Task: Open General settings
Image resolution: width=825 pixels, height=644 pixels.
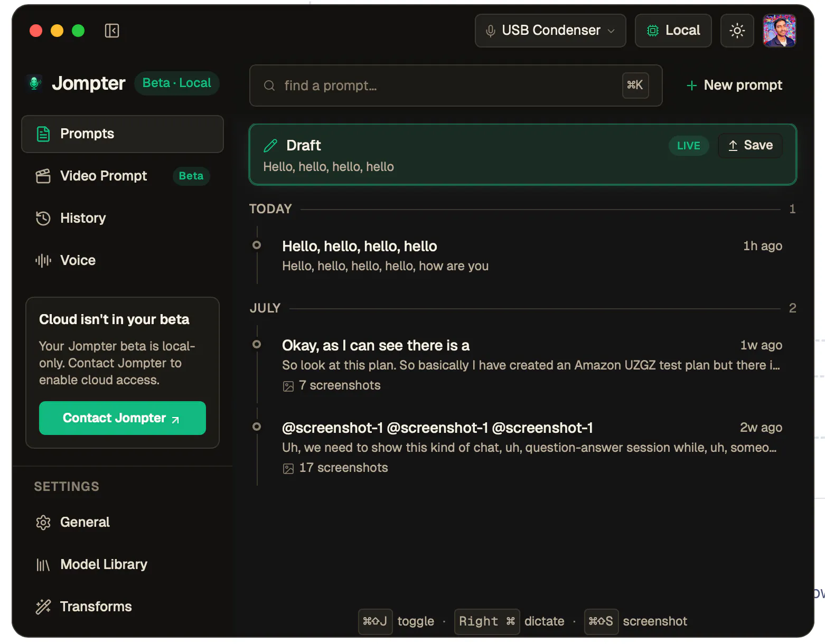Action: tap(123, 522)
